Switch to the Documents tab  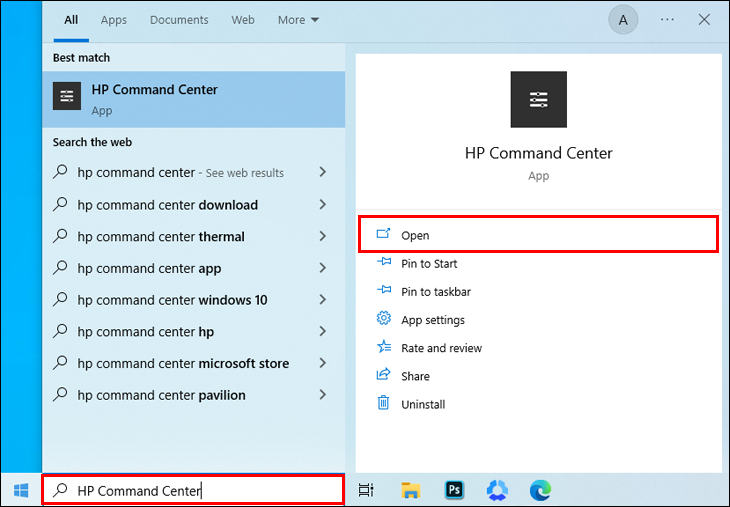(179, 20)
